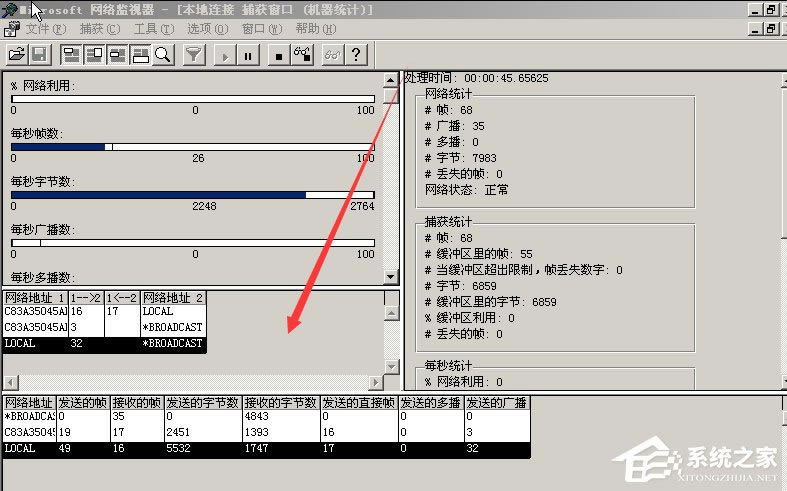Click the question mark help icon
The height and width of the screenshot is (491, 787).
click(356, 54)
